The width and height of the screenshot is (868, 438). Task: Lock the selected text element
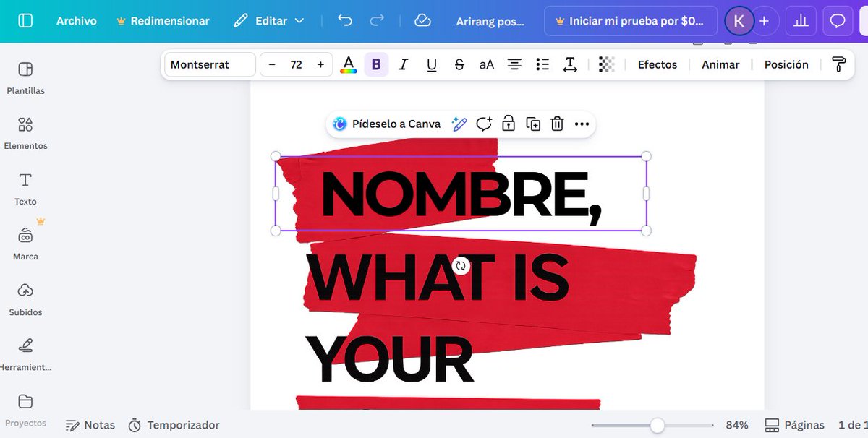click(509, 124)
